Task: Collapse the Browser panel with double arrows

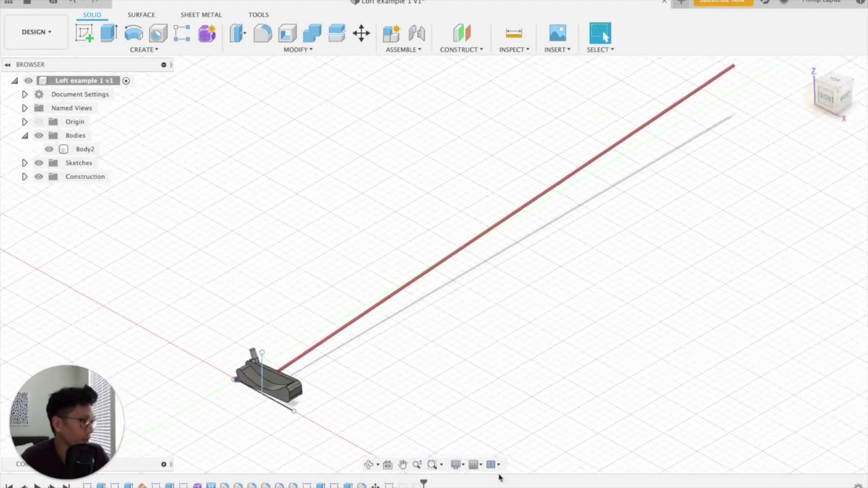Action: (x=7, y=64)
